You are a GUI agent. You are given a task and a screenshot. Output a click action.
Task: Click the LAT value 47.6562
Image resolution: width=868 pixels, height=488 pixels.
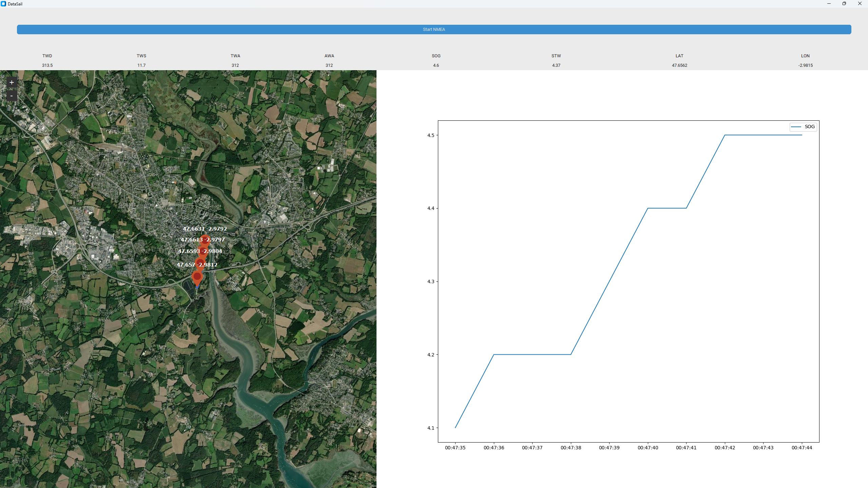679,65
